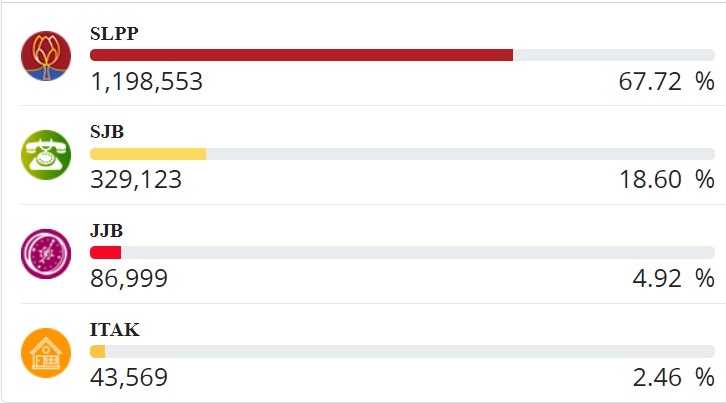This screenshot has height=403, width=726.
Task: Click the SJB green telephone logo
Action: [46, 155]
